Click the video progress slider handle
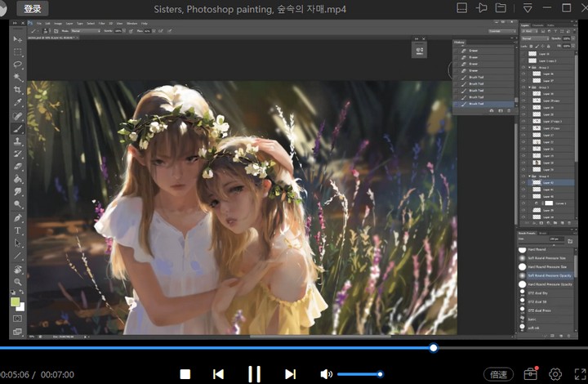The height and width of the screenshot is (384, 588). [434, 348]
